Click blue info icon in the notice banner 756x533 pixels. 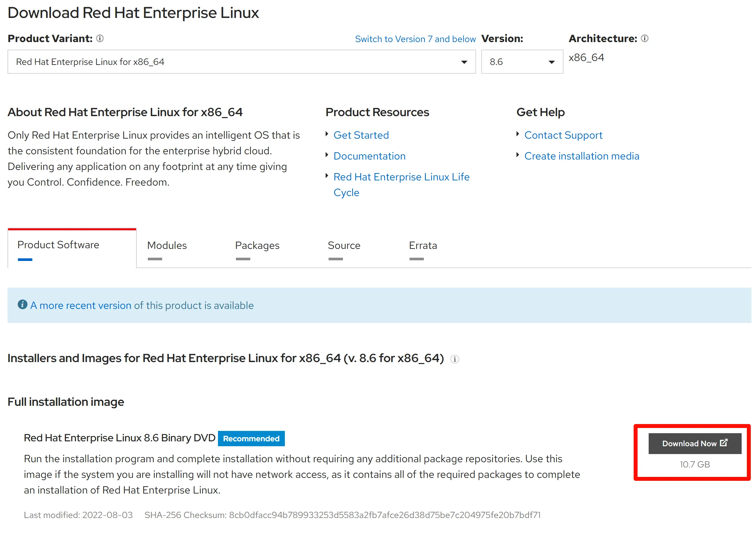coord(23,305)
